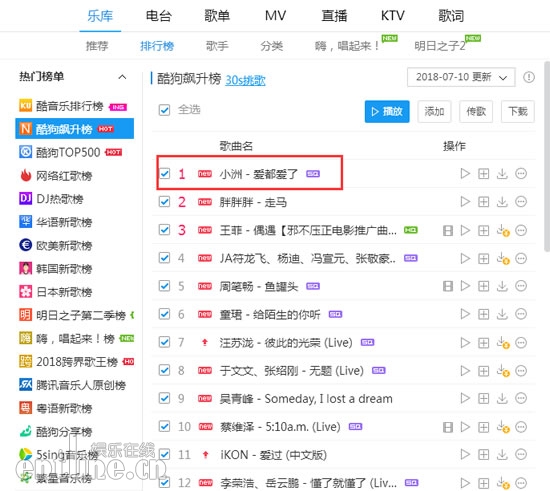This screenshot has height=491, width=550.
Task: Select the 歌手 sub-tab
Action: tap(217, 46)
